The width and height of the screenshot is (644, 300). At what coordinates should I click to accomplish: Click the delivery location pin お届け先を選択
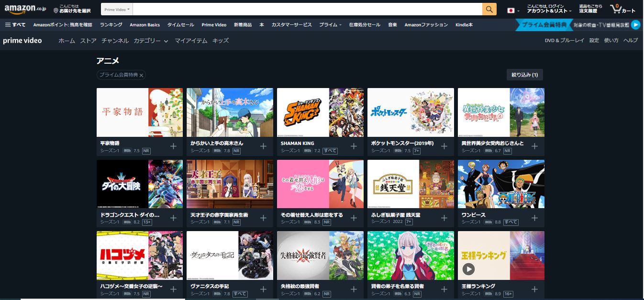(x=72, y=9)
